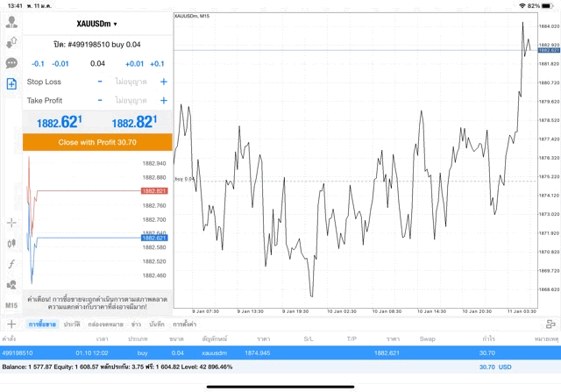Click the current price tag on chart axis
The image size is (561, 392).
[549, 50]
